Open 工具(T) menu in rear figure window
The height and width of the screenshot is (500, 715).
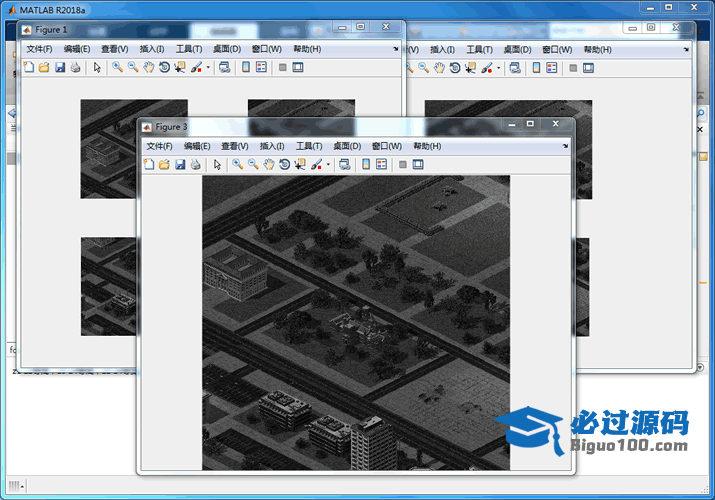coord(480,50)
